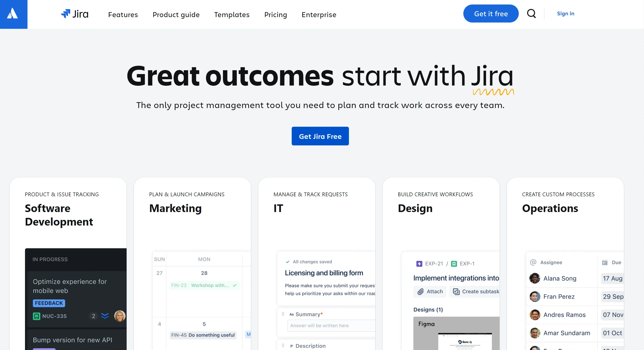Select the Enterprise menu tab
644x350 pixels.
coord(319,14)
